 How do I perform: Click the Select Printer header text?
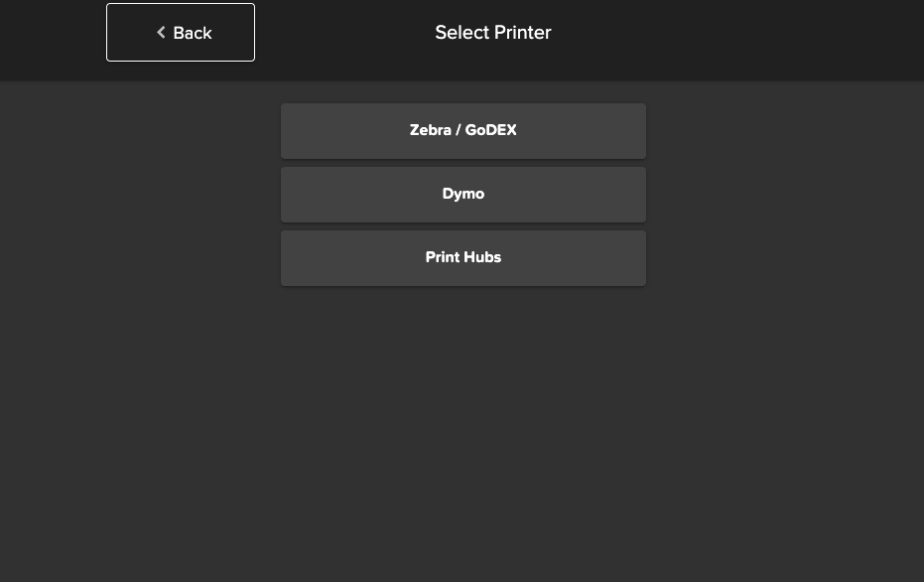pos(492,32)
